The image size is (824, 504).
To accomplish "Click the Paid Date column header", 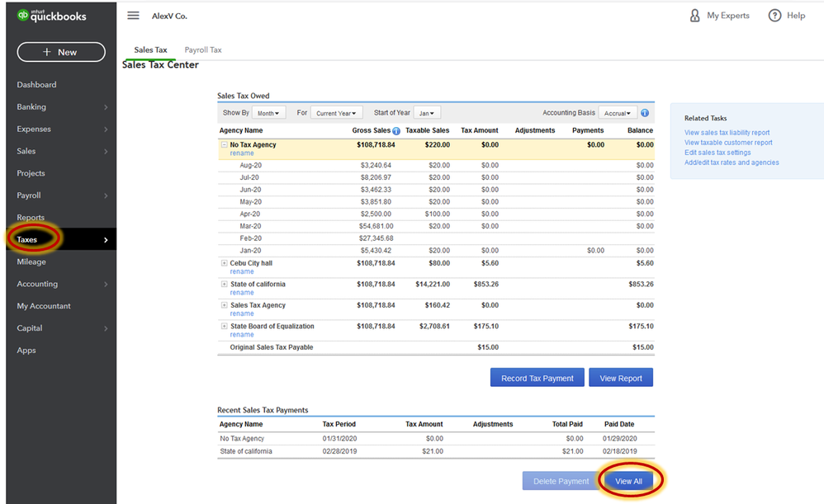I will (x=619, y=424).
